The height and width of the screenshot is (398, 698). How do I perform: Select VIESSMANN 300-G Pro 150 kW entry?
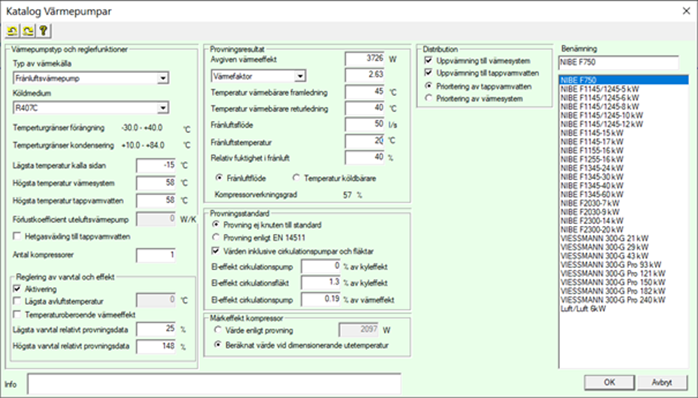pos(623,282)
